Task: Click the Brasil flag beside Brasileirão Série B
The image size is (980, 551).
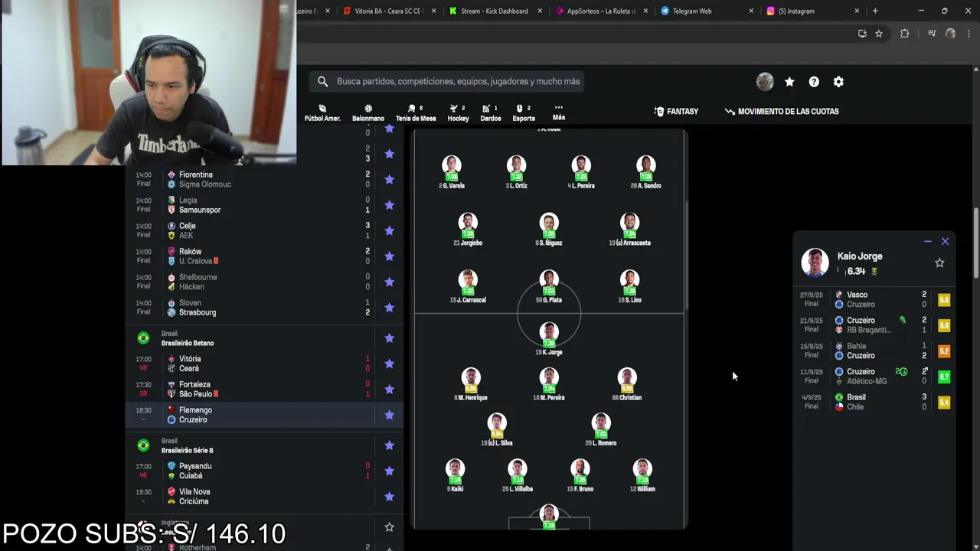Action: [143, 445]
